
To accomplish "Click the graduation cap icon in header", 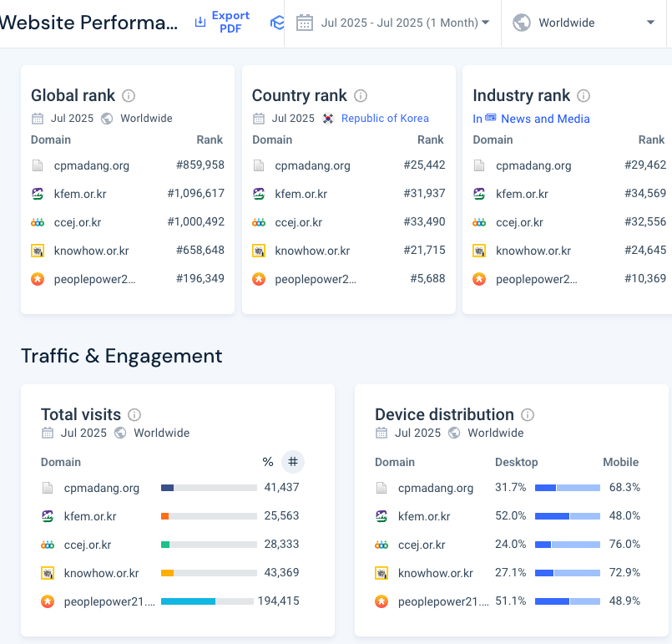I will click(276, 23).
